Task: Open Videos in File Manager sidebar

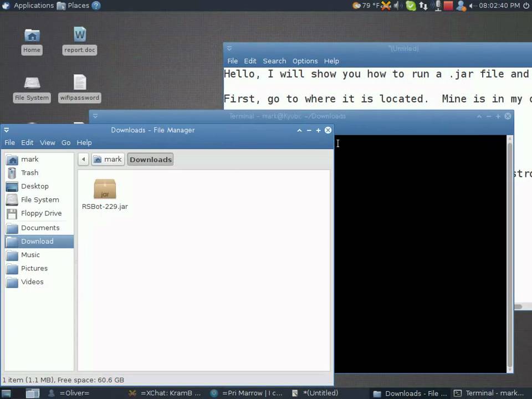Action: (x=39, y=282)
